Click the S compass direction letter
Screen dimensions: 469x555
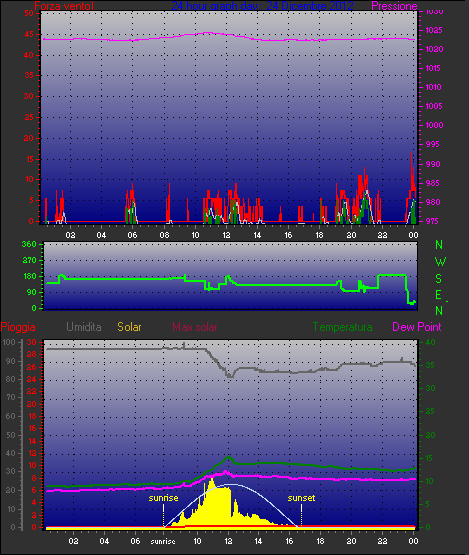click(x=439, y=279)
